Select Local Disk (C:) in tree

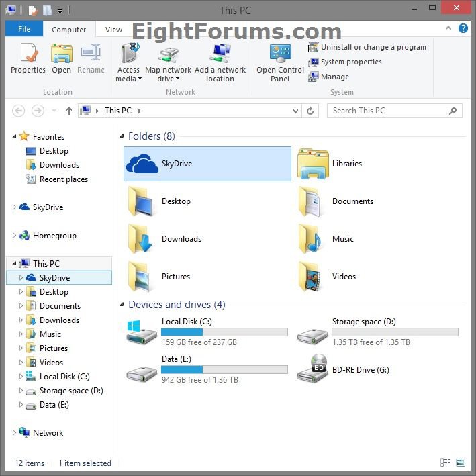64,377
